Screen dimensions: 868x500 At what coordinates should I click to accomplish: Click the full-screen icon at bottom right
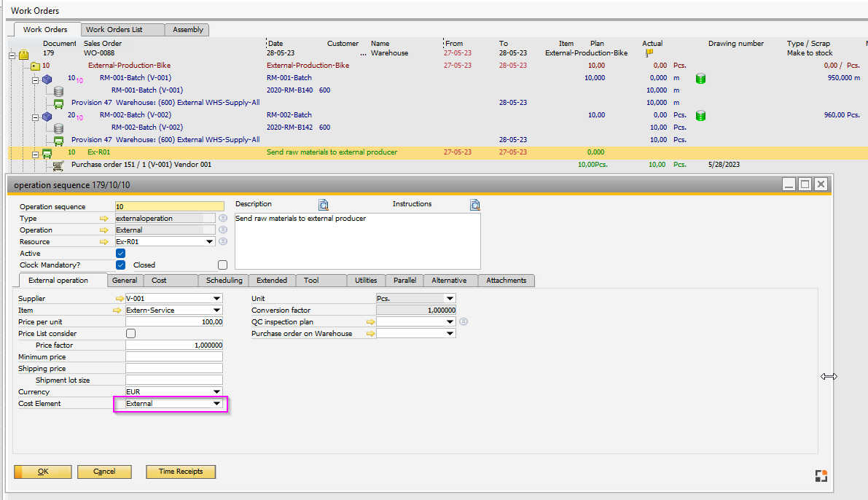821,475
